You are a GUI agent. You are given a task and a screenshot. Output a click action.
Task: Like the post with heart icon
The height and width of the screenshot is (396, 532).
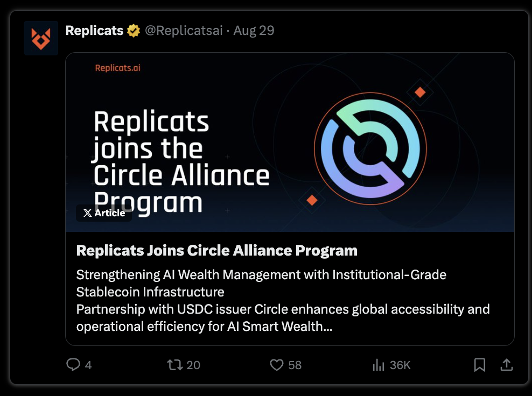277,365
